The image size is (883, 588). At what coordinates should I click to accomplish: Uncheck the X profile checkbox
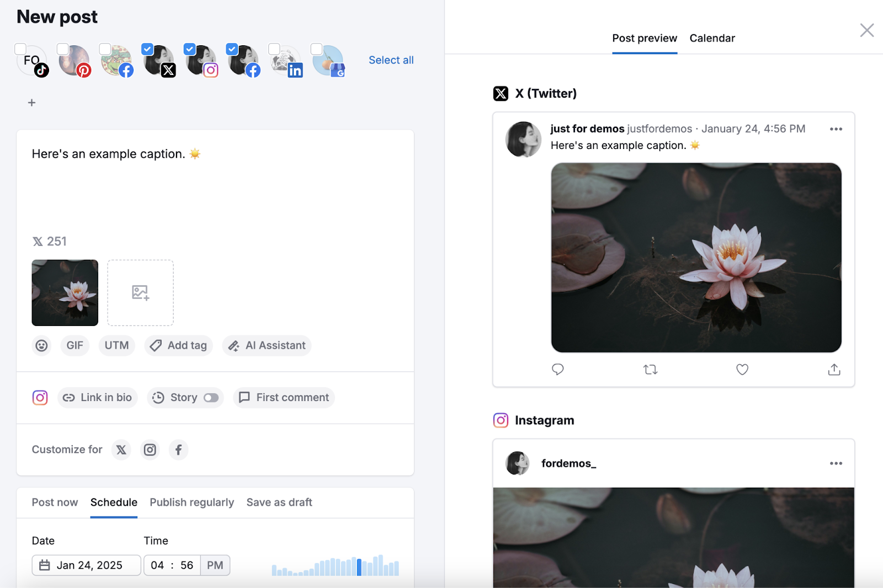click(147, 49)
